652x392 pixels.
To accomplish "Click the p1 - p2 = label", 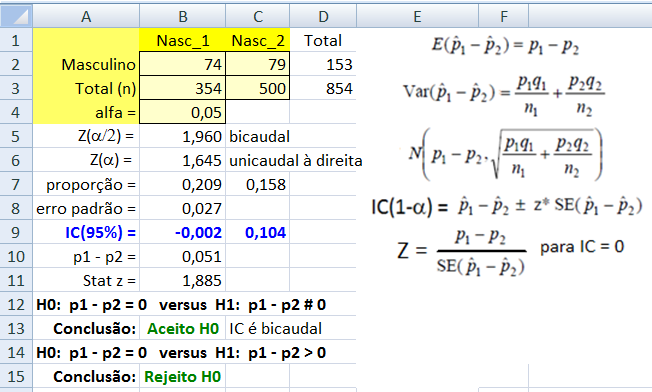I will click(86, 256).
